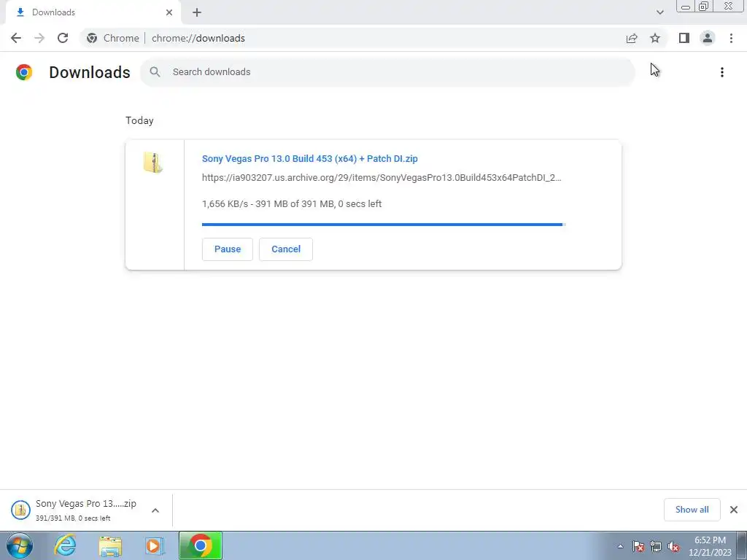
Task: Click the download progress bar
Action: (384, 225)
